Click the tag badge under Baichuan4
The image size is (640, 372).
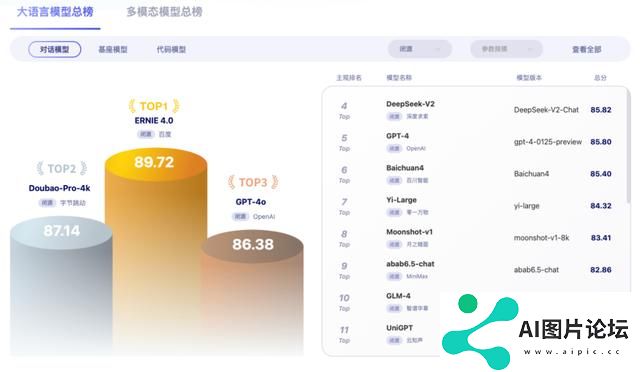pyautogui.click(x=394, y=180)
